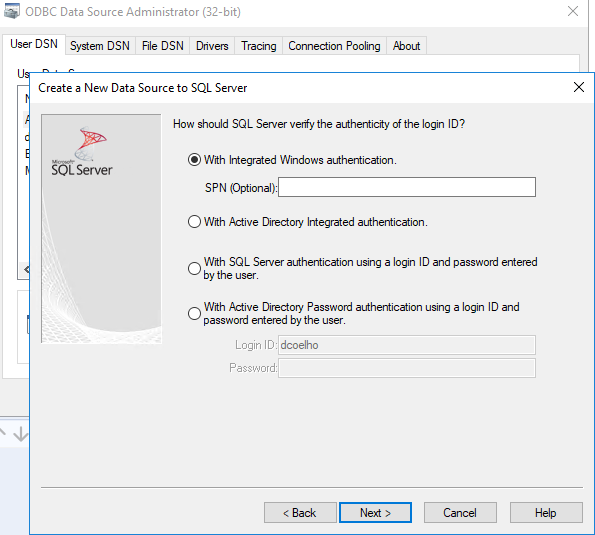The width and height of the screenshot is (595, 535).
Task: Close the ODBC Data Source Administrator window
Action: coord(573,11)
